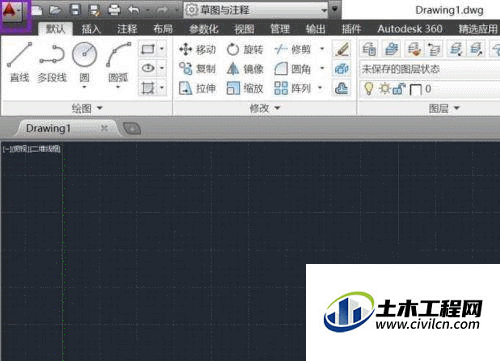Viewport: 500px width, 361px height.
Task: Click the Erase tool icon in Modify panel
Action: 342,49
